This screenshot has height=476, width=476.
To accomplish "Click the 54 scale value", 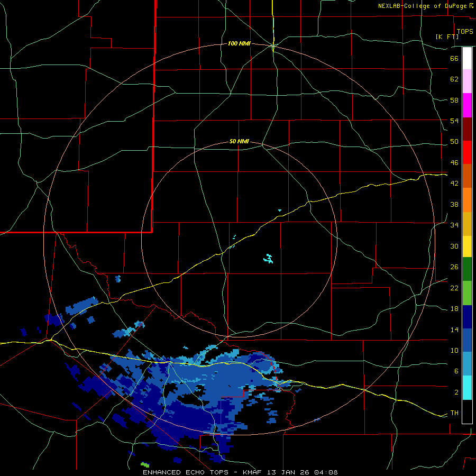I will pos(454,121).
